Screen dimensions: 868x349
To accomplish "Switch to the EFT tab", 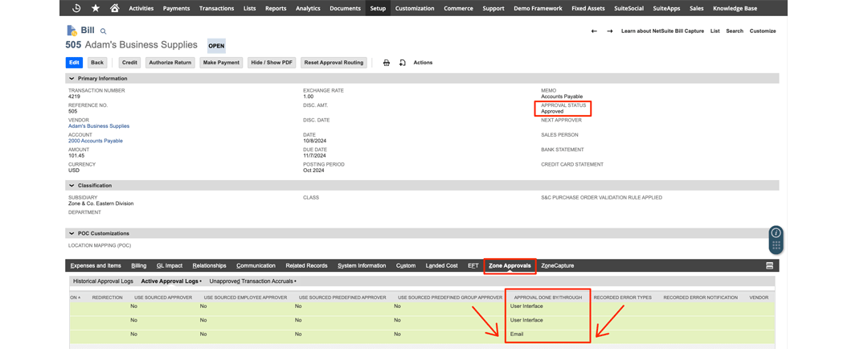I will point(473,266).
